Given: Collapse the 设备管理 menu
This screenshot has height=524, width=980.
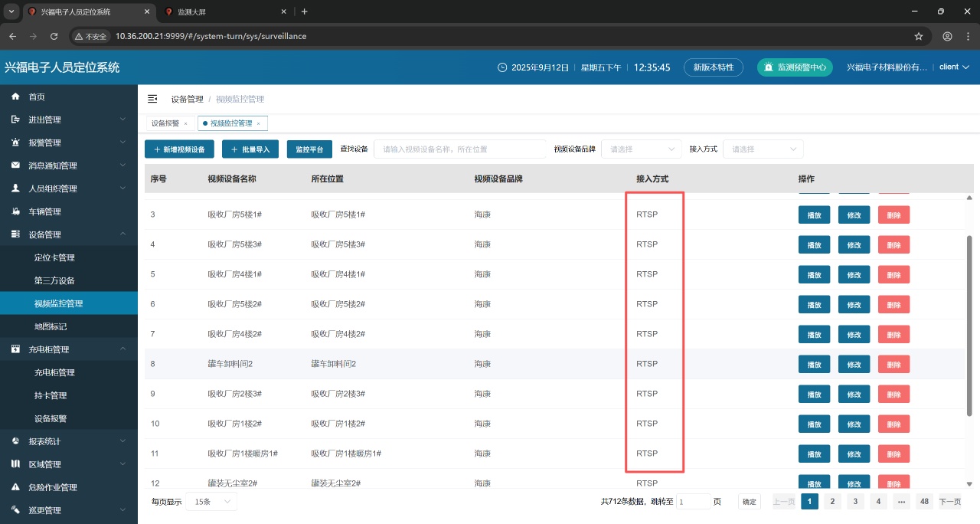Looking at the screenshot, I should tap(122, 234).
